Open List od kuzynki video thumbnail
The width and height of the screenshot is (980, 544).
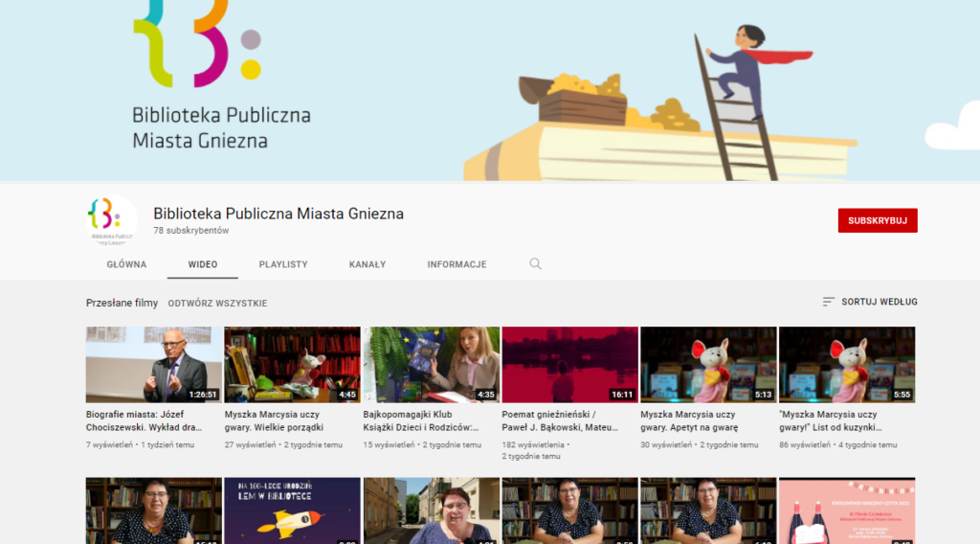pos(847,365)
